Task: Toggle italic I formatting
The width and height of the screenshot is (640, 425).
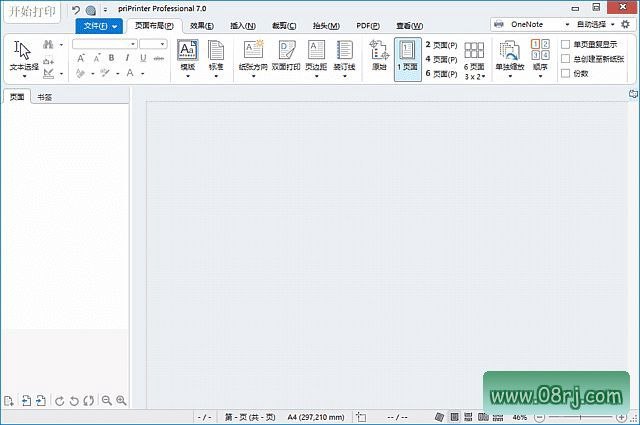Action: coord(127,58)
